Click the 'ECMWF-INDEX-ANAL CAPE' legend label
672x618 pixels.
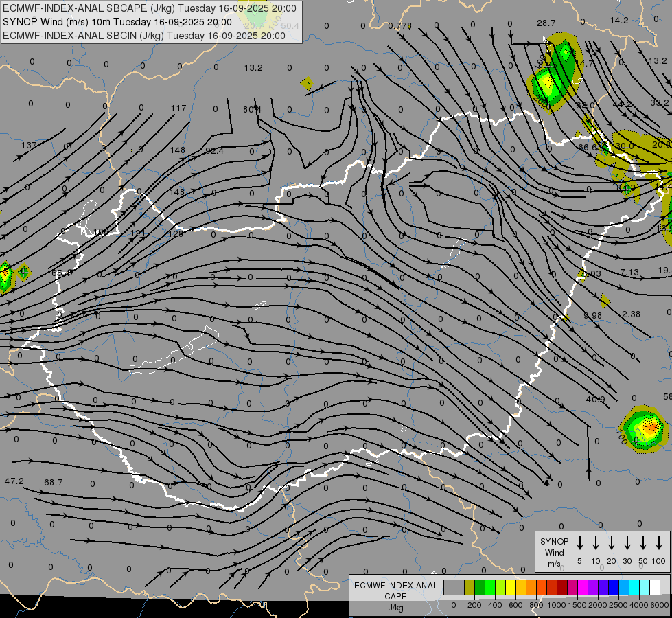[395, 591]
